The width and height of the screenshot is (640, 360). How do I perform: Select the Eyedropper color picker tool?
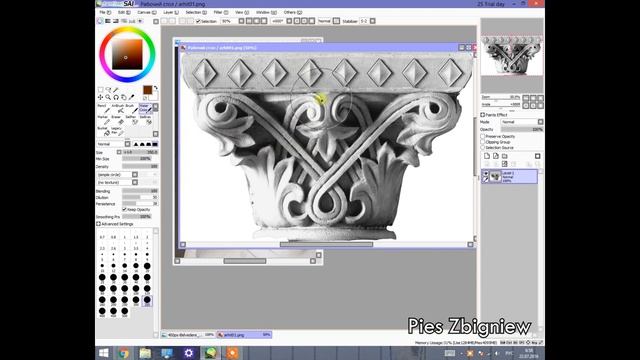(x=131, y=97)
